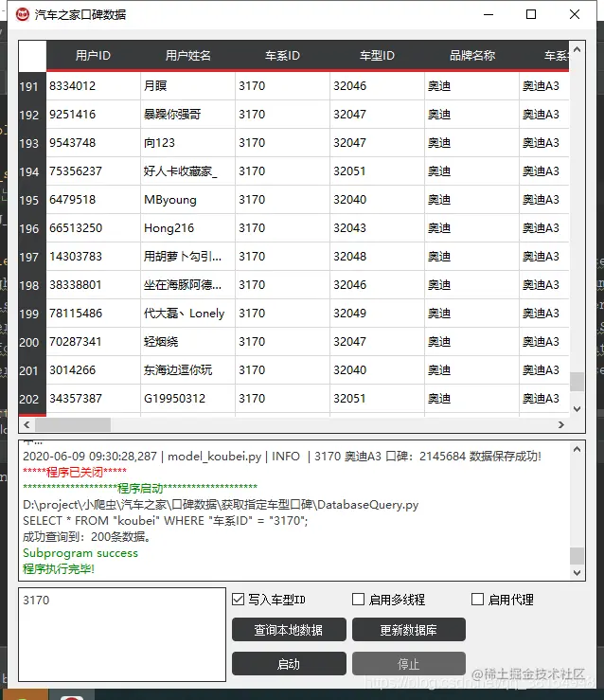Click cell with user ID 75356237
The image size is (604, 700).
[x=93, y=171]
